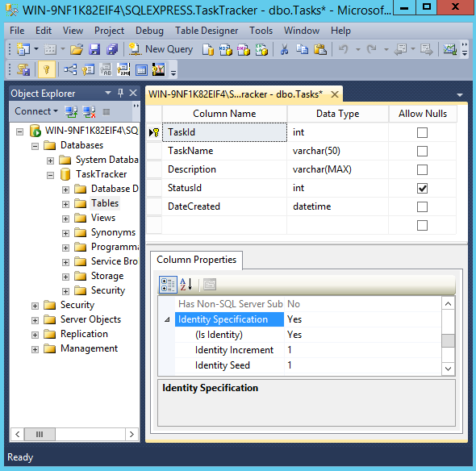The height and width of the screenshot is (471, 476).
Task: Check Allow Nulls for TaskName
Action: (x=422, y=151)
